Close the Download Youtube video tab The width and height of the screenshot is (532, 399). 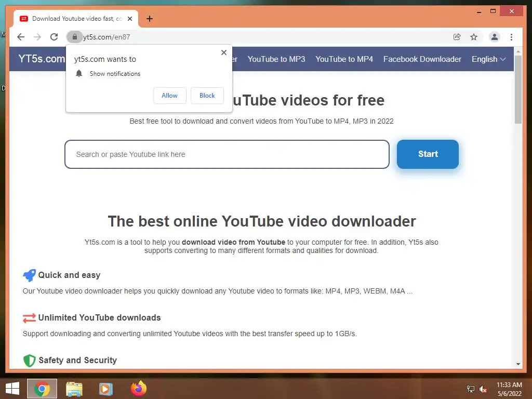point(129,19)
